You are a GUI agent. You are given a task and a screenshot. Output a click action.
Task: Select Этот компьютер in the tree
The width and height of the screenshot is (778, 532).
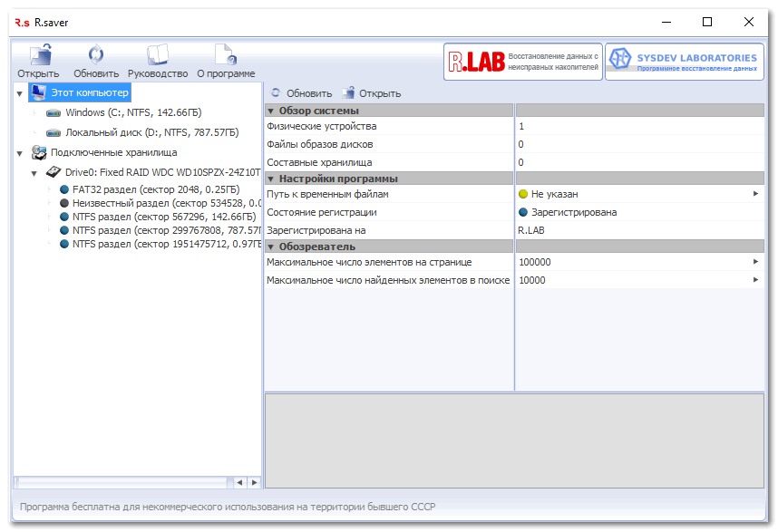(89, 92)
